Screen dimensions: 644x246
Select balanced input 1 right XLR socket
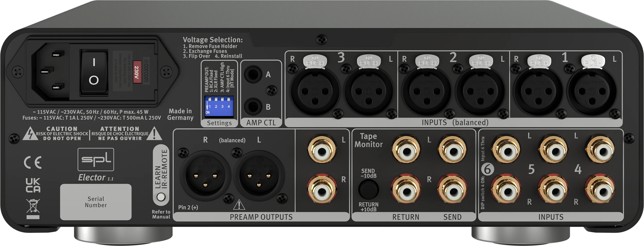coord(539,91)
